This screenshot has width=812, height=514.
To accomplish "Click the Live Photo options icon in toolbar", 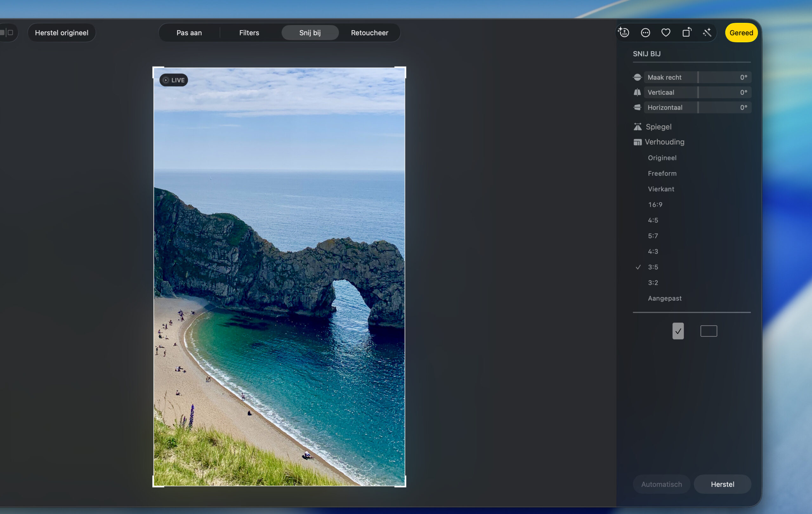I will [x=624, y=33].
